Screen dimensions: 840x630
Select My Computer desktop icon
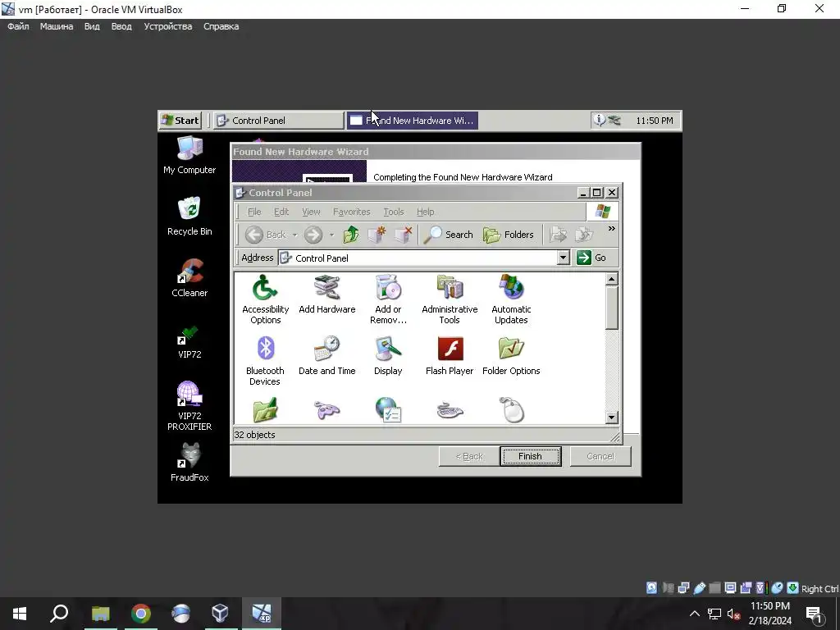point(189,155)
